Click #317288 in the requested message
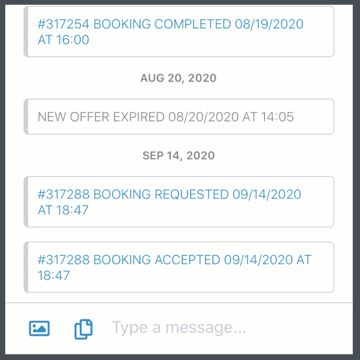The image size is (360, 360). point(63,194)
